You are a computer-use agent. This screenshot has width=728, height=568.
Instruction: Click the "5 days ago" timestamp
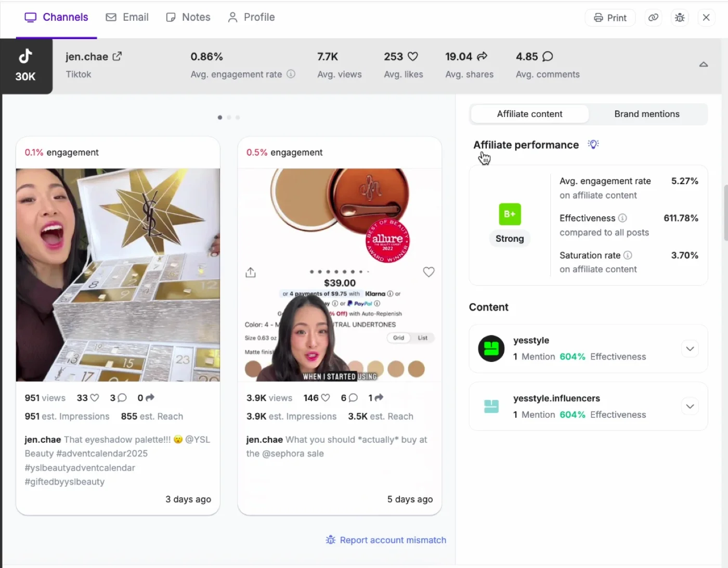coord(410,499)
